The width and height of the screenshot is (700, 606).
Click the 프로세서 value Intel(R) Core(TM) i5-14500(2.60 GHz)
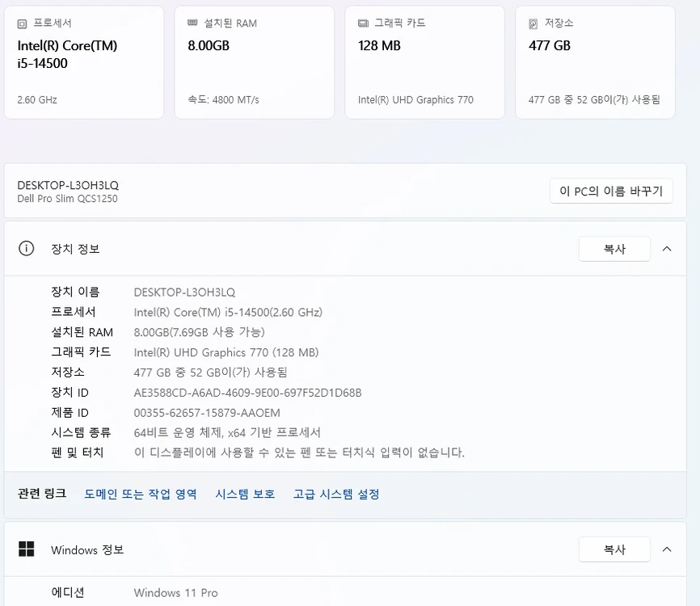point(228,313)
